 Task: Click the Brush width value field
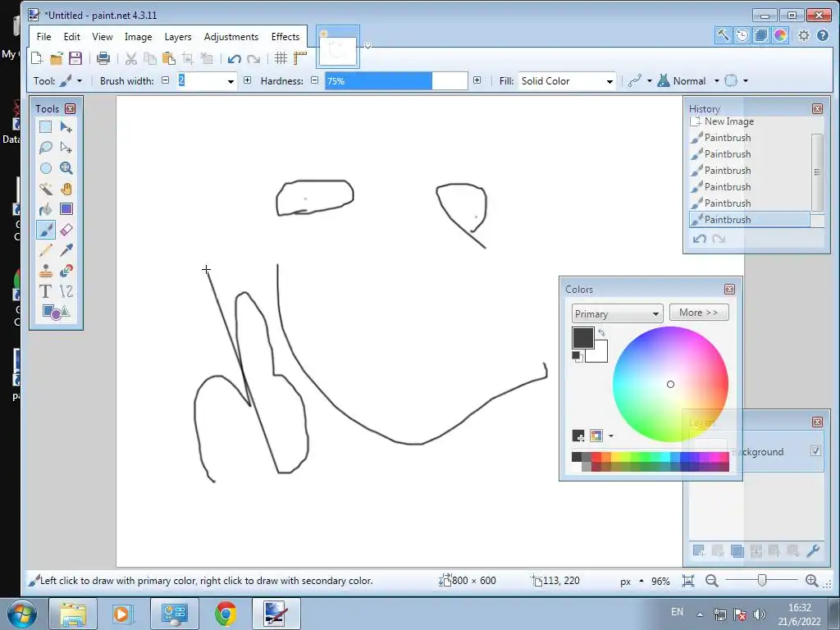click(201, 81)
